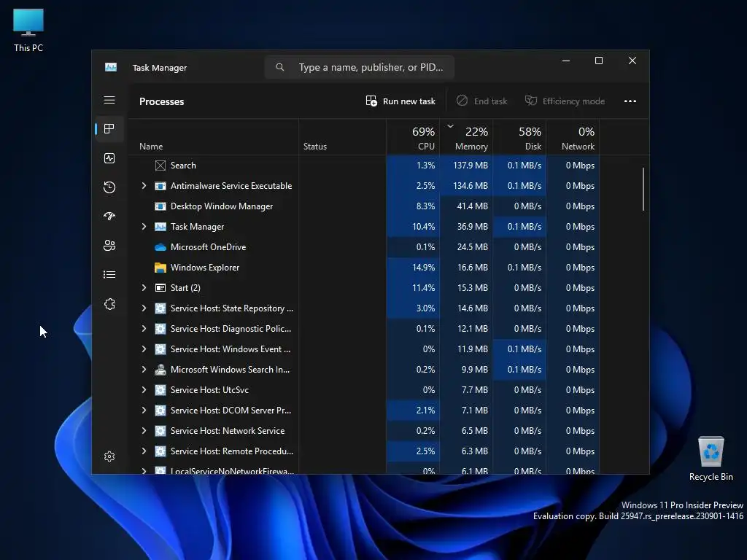Open the Services sidebar page
This screenshot has width=747, height=560.
click(x=109, y=304)
